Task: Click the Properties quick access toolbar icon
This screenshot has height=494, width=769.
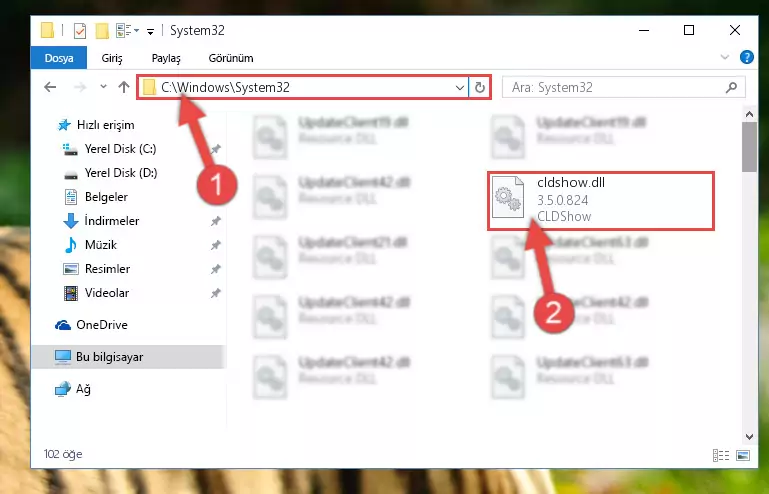Action: pyautogui.click(x=79, y=31)
